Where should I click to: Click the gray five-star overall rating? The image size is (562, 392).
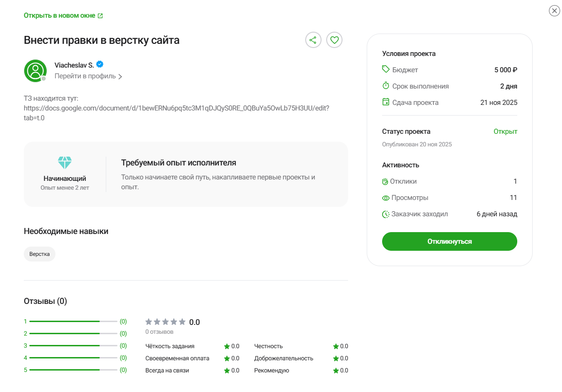pos(165,322)
